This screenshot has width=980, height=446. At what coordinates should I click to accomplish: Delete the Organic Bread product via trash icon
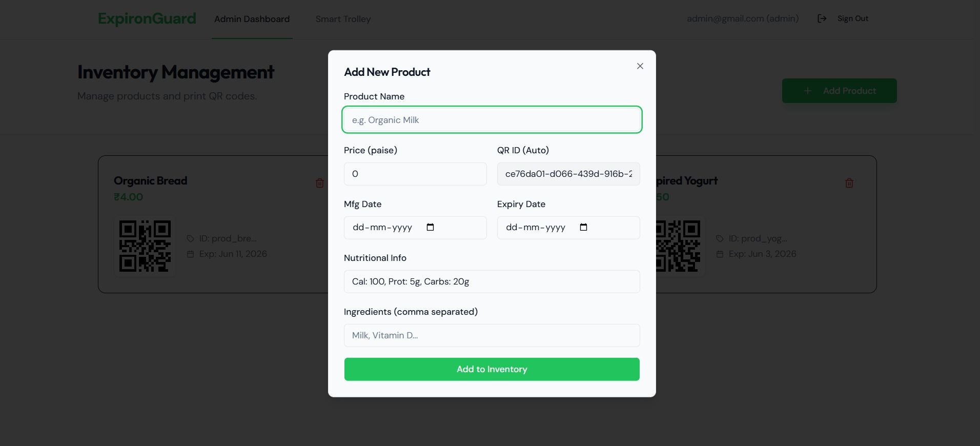point(320,183)
